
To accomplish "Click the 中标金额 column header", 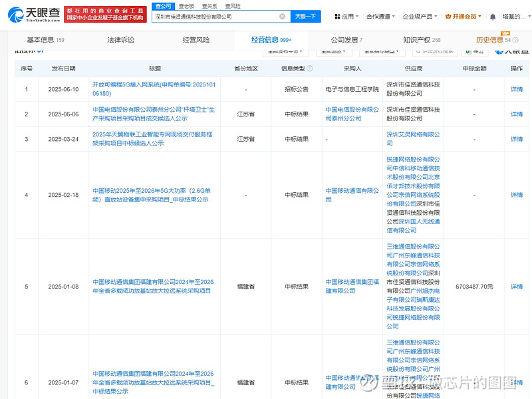I will tap(474, 68).
